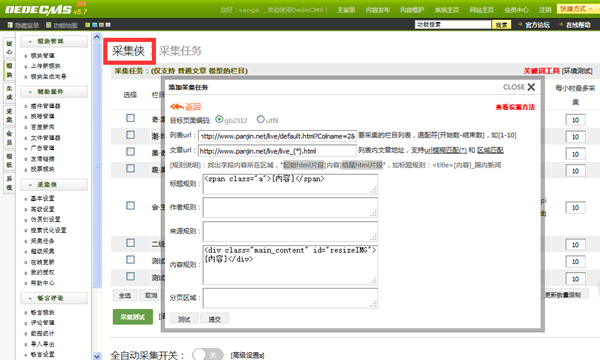Click the 功能地图 function map icon
Viewport: 600px width, 360px height.
(x=48, y=25)
